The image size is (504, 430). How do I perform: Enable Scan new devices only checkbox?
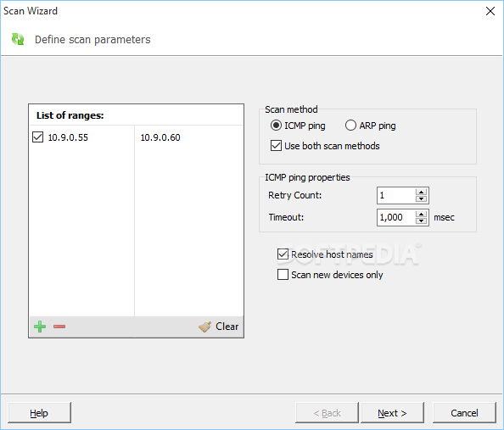(283, 275)
